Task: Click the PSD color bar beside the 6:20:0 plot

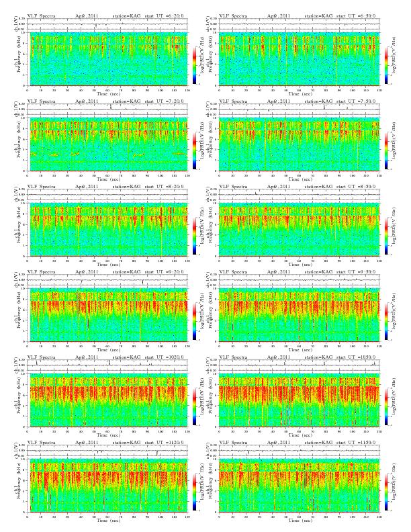Action: pos(194,65)
